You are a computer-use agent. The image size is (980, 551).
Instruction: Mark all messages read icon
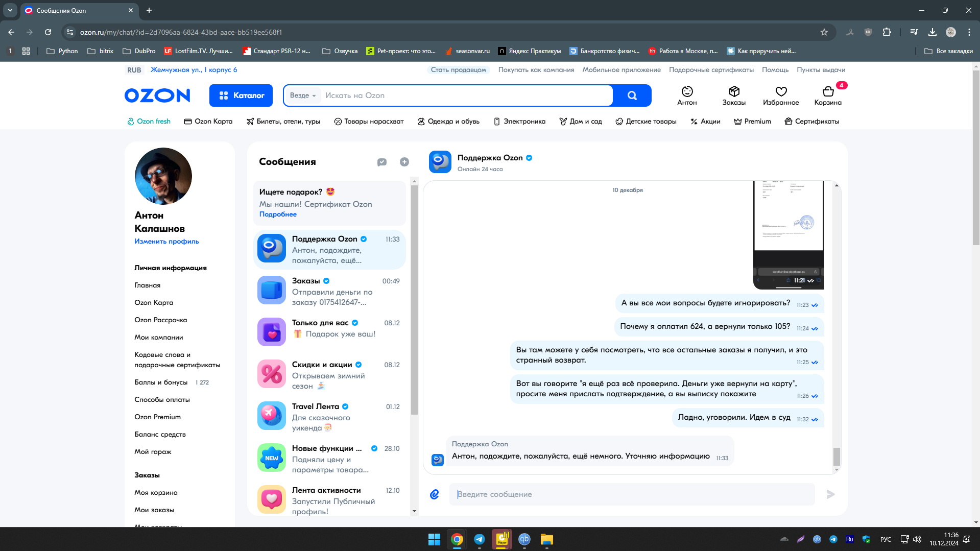(x=382, y=162)
